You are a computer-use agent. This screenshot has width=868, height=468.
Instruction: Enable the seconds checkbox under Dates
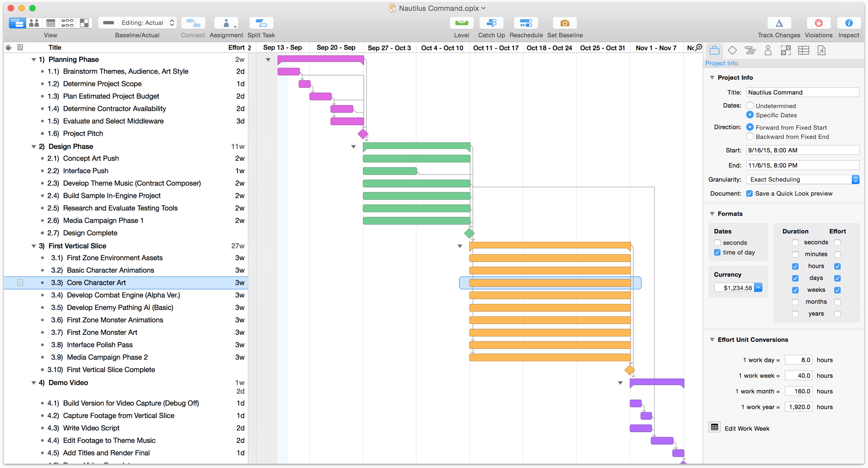pos(717,242)
